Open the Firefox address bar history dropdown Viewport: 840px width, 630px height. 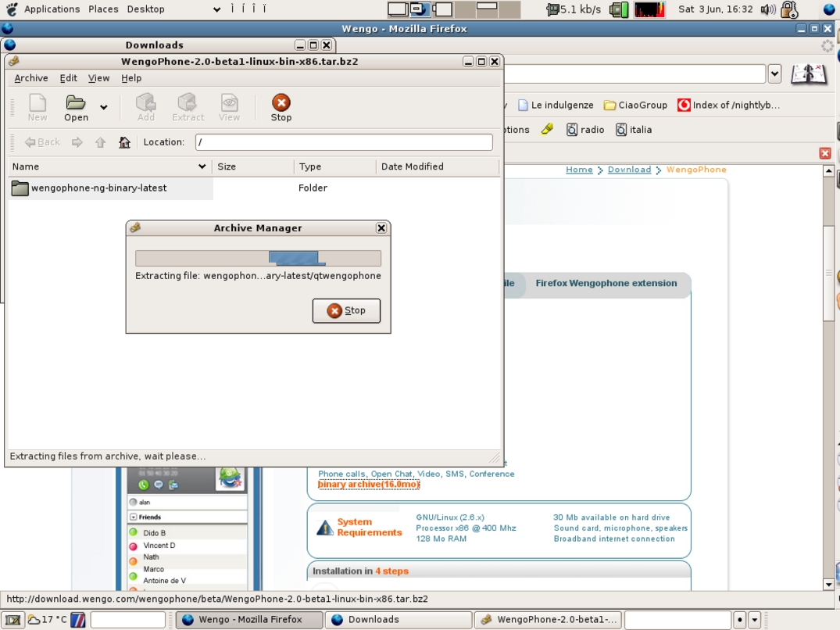[x=774, y=73]
